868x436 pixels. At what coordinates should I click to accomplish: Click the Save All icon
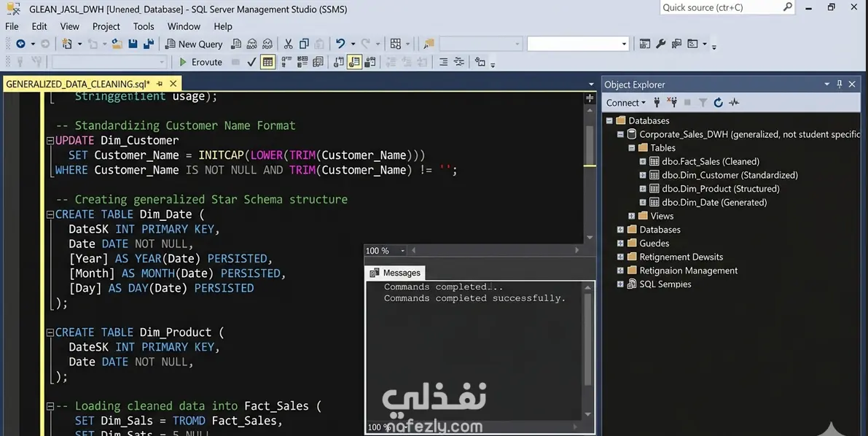click(x=149, y=44)
